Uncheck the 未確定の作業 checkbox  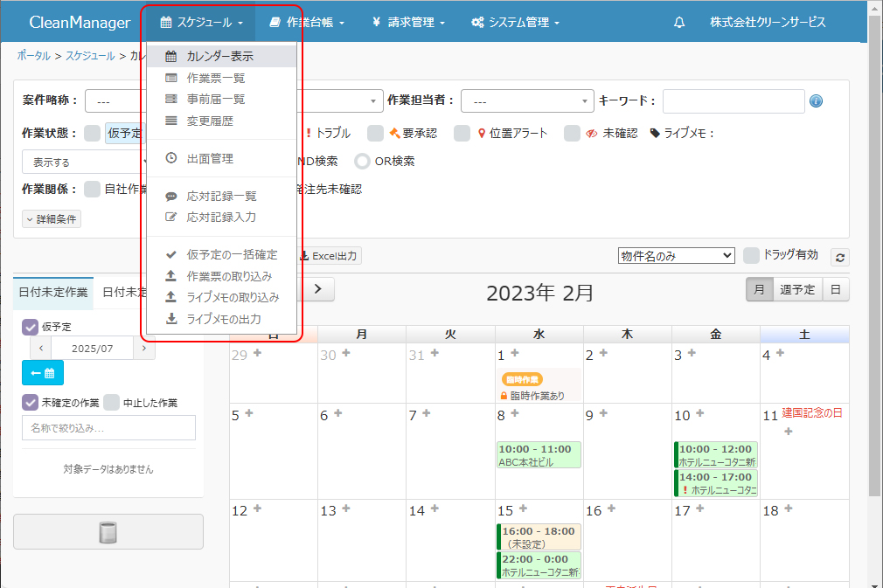pyautogui.click(x=31, y=403)
